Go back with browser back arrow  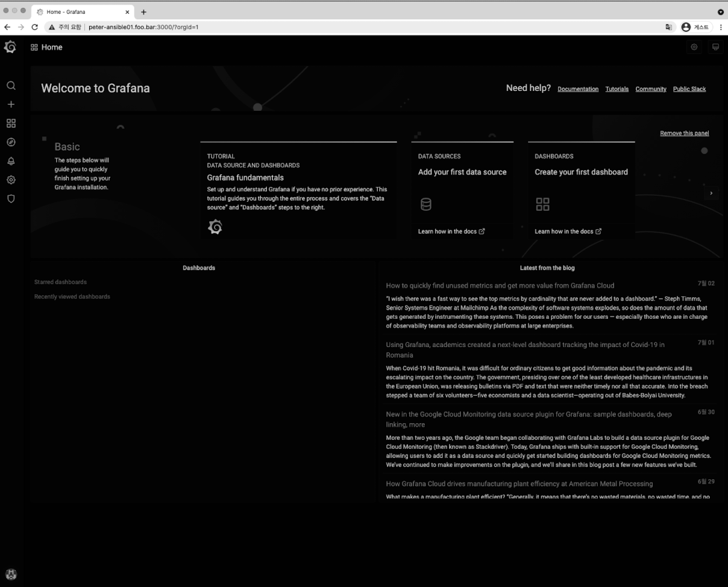(x=7, y=27)
